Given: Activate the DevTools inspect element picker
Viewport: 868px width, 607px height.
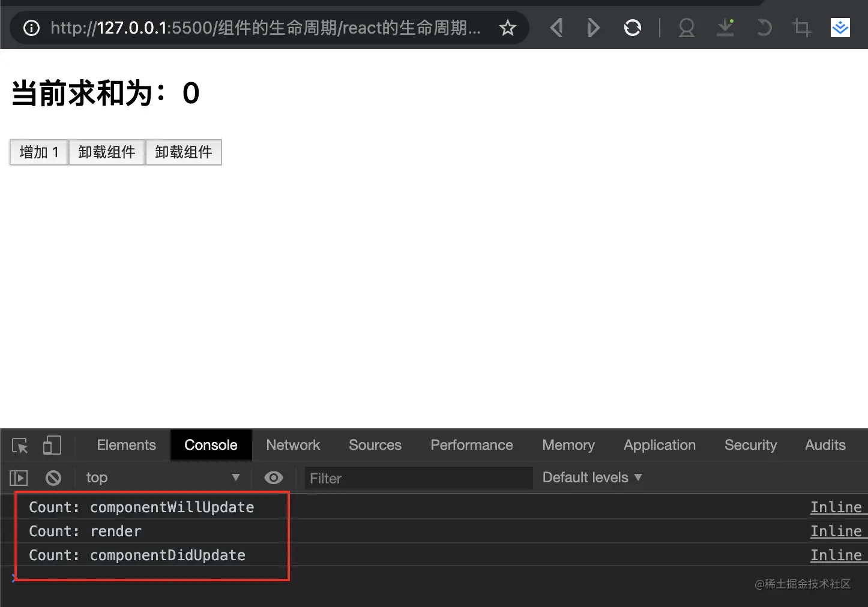Looking at the screenshot, I should point(20,446).
